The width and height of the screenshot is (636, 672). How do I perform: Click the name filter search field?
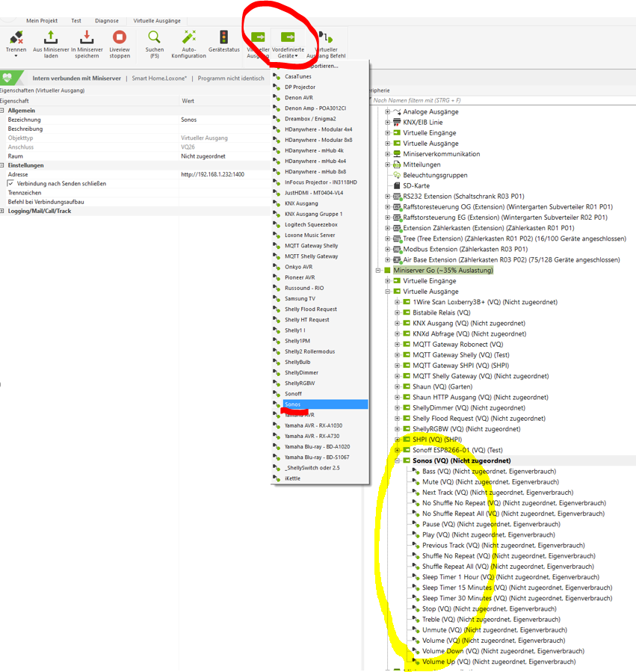click(x=504, y=100)
